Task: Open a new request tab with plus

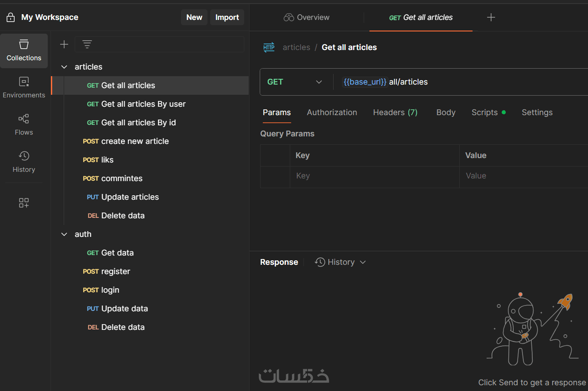Action: (x=491, y=17)
